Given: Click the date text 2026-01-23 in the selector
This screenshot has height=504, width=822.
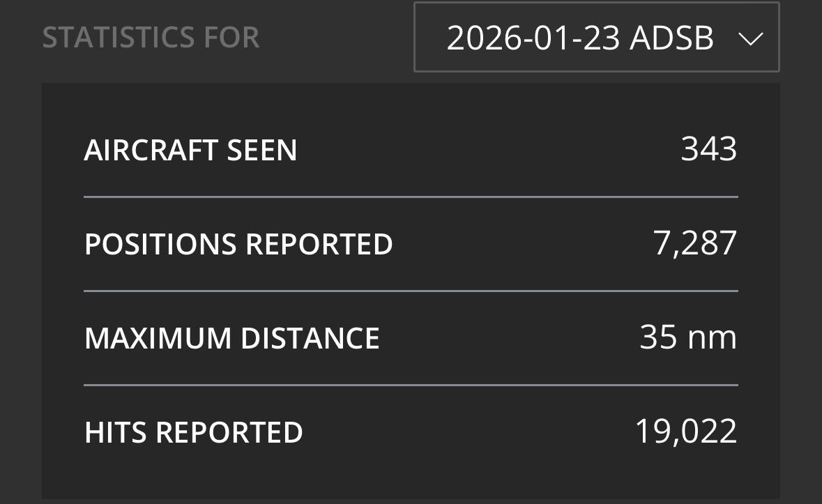Looking at the screenshot, I should pos(533,38).
